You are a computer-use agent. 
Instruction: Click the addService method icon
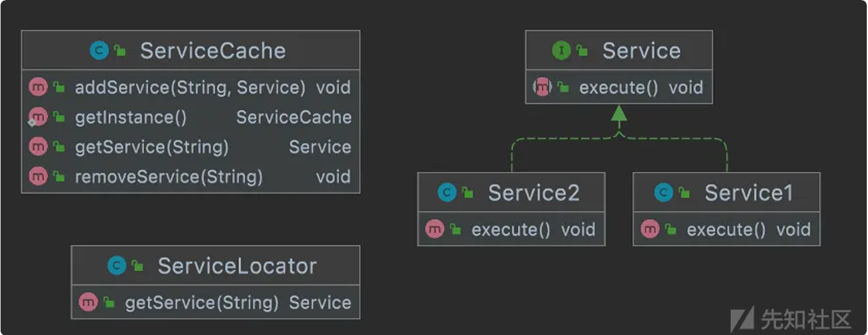pos(38,88)
